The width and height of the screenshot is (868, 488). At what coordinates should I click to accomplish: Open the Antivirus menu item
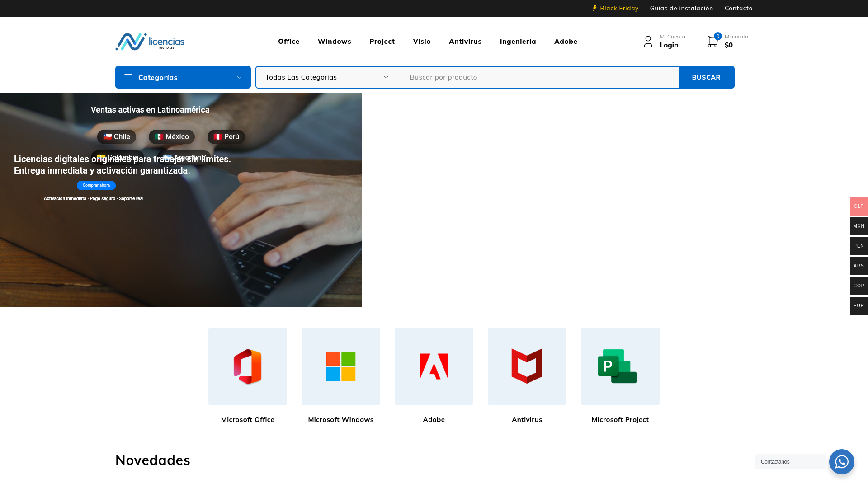465,42
